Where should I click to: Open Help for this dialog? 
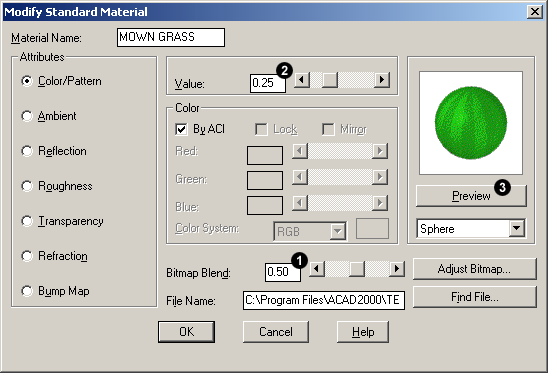(363, 332)
